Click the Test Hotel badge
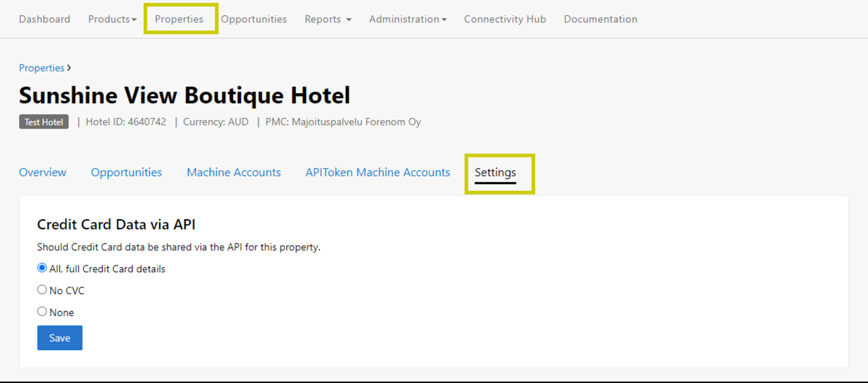Image resolution: width=868 pixels, height=383 pixels. point(44,122)
